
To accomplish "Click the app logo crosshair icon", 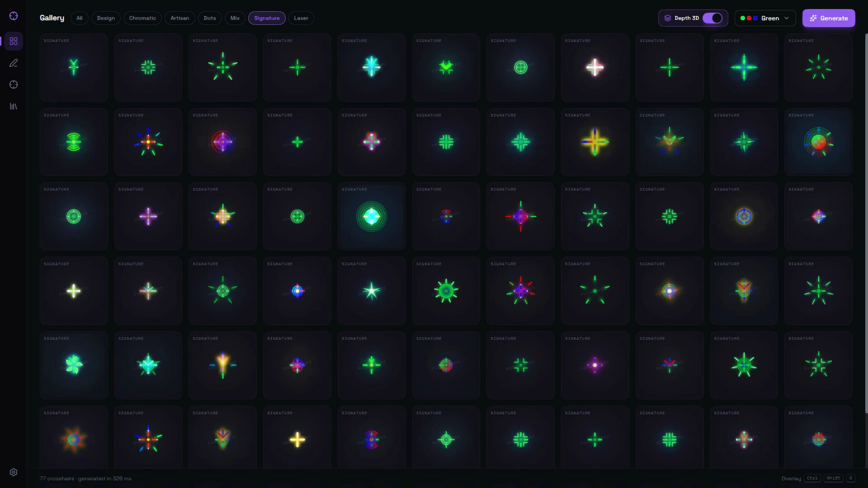I will click(x=14, y=16).
